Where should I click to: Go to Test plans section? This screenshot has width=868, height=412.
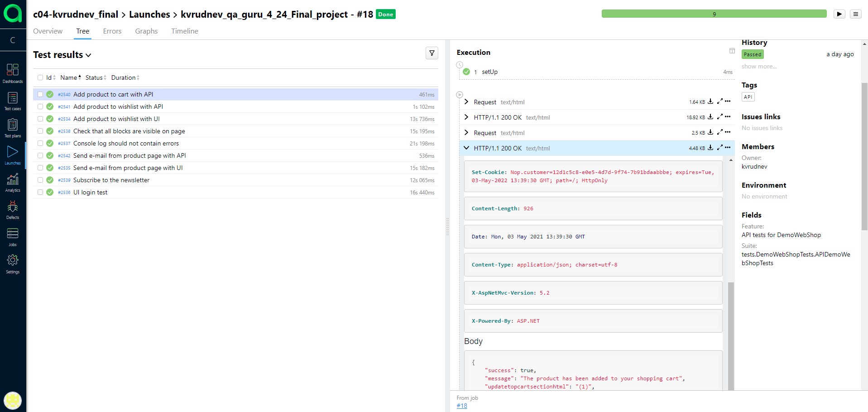pos(13,128)
